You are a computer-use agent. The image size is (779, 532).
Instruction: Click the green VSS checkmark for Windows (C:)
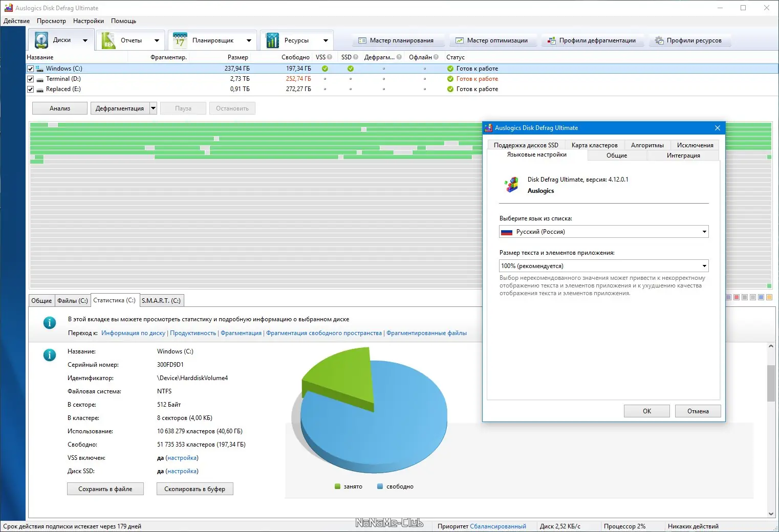coord(325,69)
